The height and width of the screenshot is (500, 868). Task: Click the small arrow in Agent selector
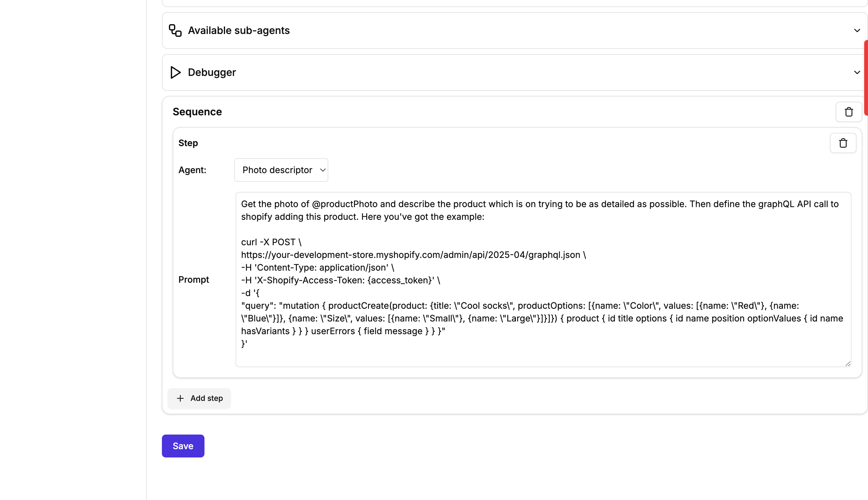pyautogui.click(x=323, y=170)
